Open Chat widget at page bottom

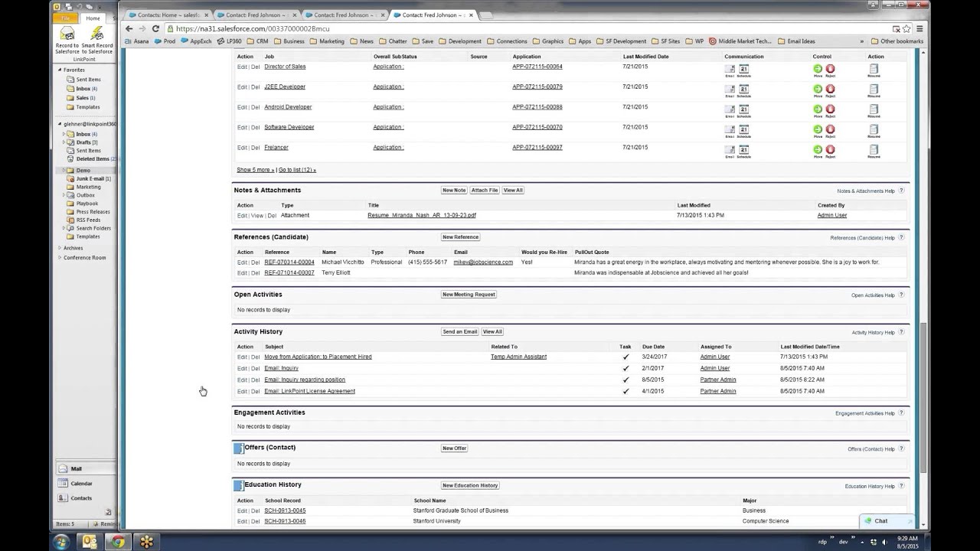pos(887,521)
